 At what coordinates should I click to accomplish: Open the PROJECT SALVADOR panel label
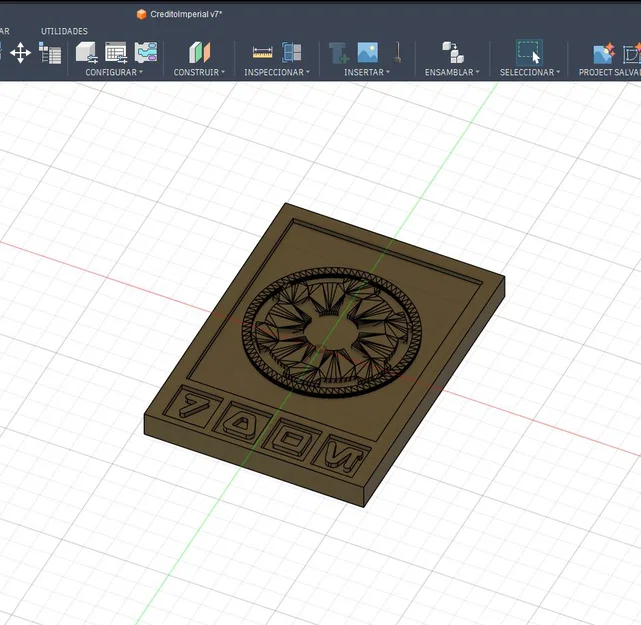[610, 72]
